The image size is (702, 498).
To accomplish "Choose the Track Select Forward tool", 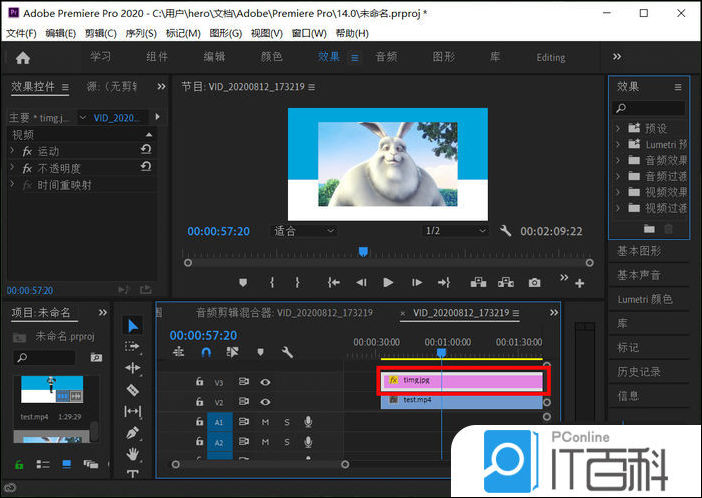I will coord(133,346).
